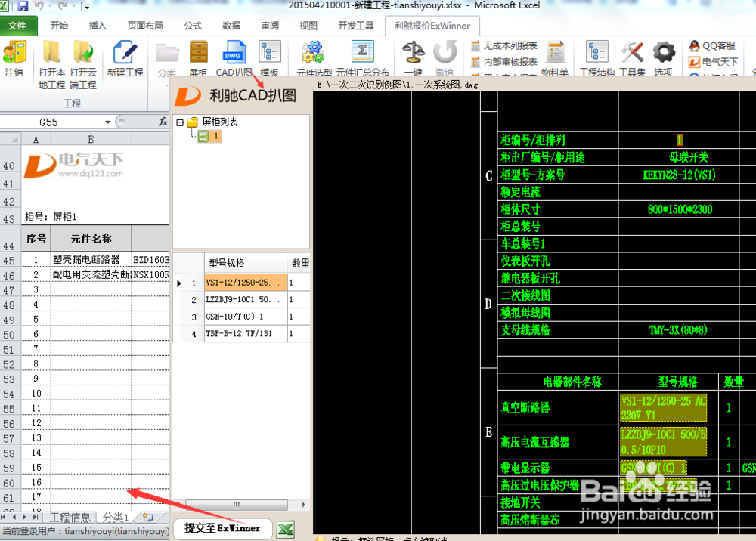Switch to the 开始 ribbon tab
The height and width of the screenshot is (541, 756).
(x=59, y=26)
